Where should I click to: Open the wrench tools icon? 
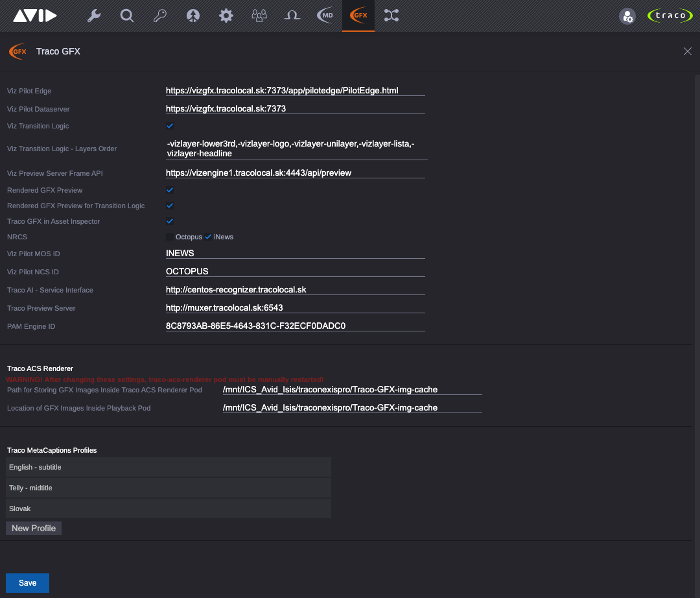pos(94,16)
